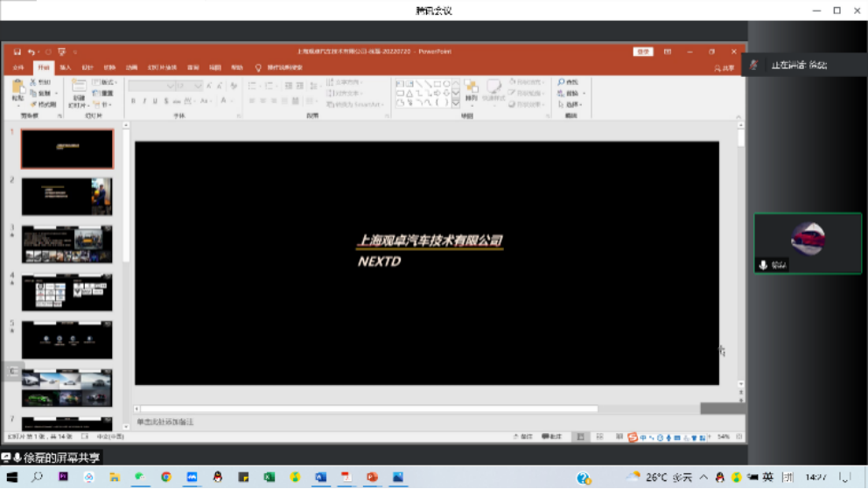Click the Format Painter brush

33,104
